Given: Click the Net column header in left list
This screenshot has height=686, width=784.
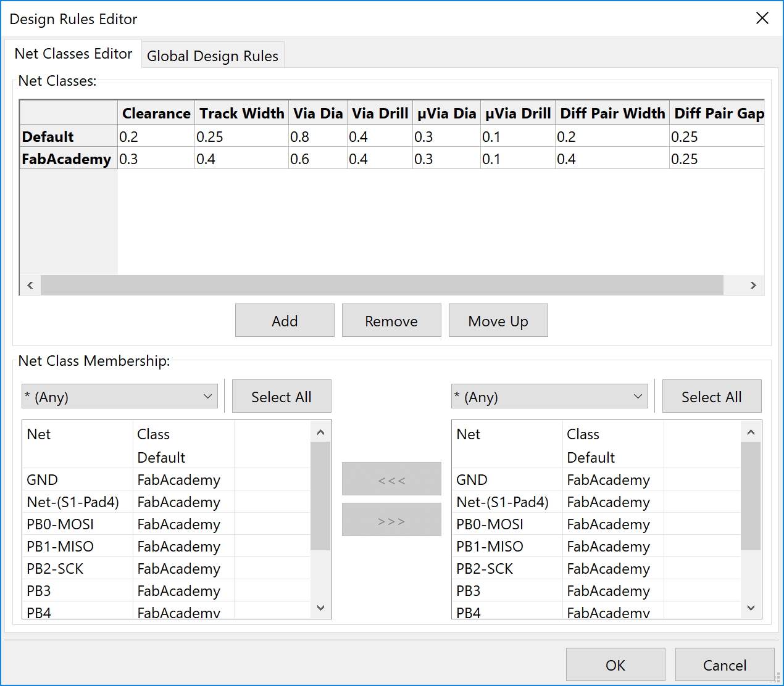Looking at the screenshot, I should (78, 434).
